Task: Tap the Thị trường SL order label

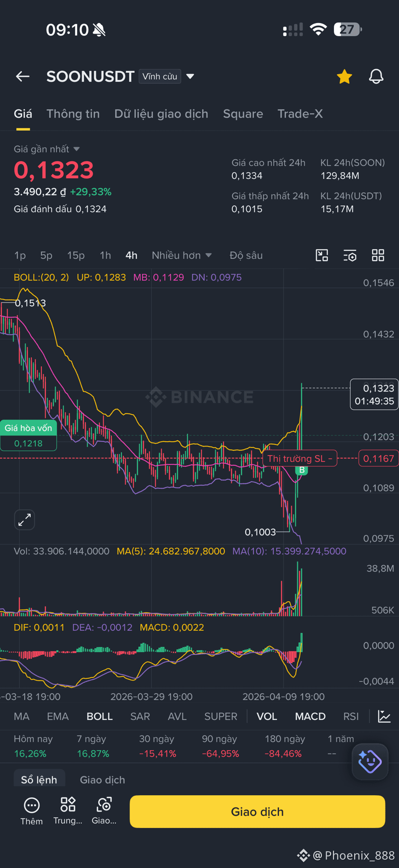Action: pyautogui.click(x=300, y=459)
